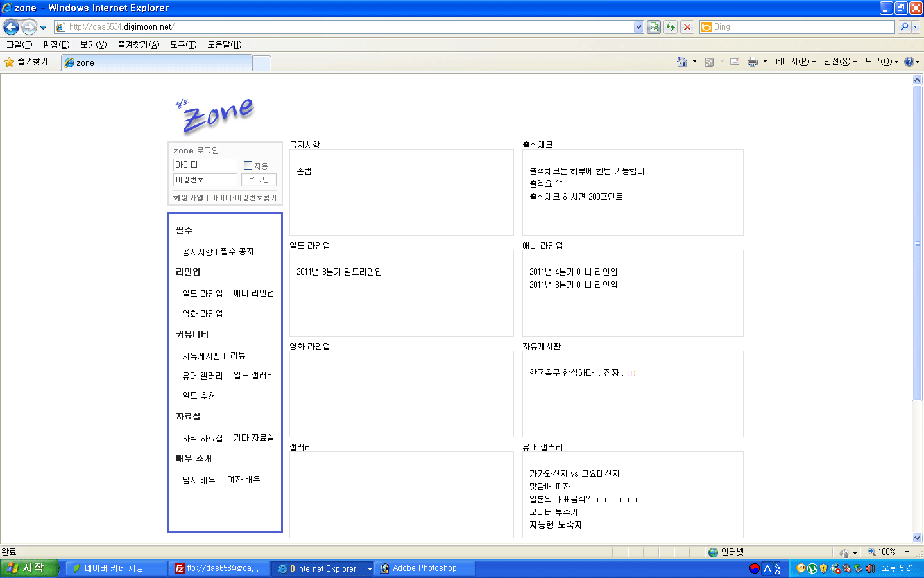Open 필수 공지 in sidebar

click(237, 252)
